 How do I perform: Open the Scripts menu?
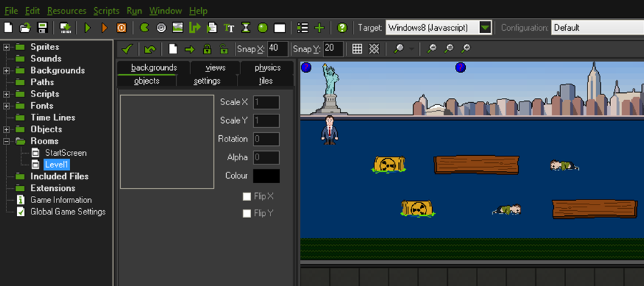[x=107, y=11]
